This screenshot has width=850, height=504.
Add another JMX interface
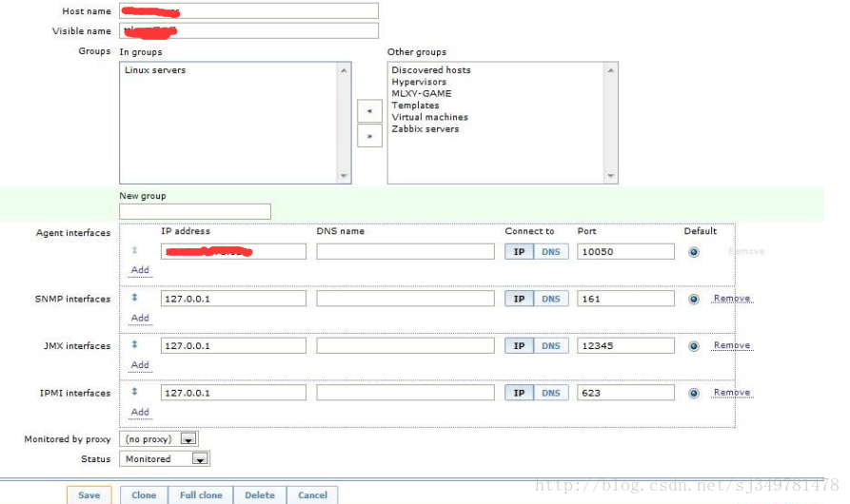tap(140, 365)
